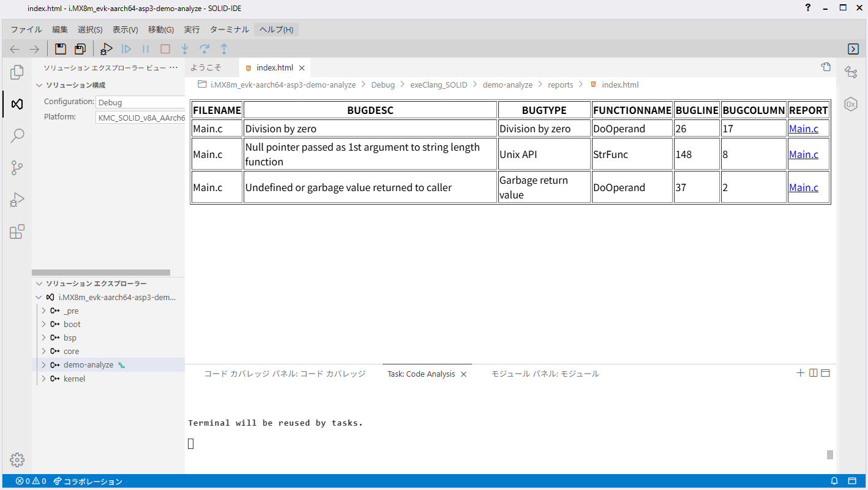Image resolution: width=868 pixels, height=490 pixels.
Task: Switch to the ようこそ tab
Action: [x=206, y=67]
